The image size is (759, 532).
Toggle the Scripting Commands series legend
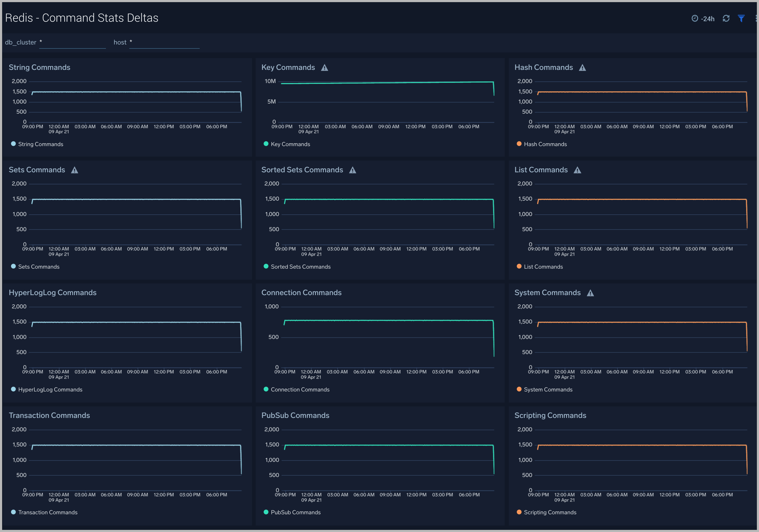tap(546, 512)
